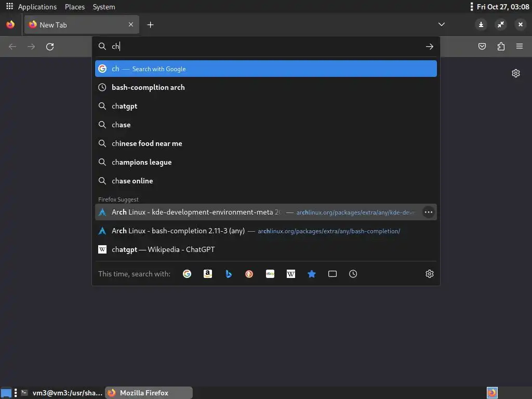Select 'bash-coompltion arch' history suggestion
The height and width of the screenshot is (399, 532).
pos(265,87)
